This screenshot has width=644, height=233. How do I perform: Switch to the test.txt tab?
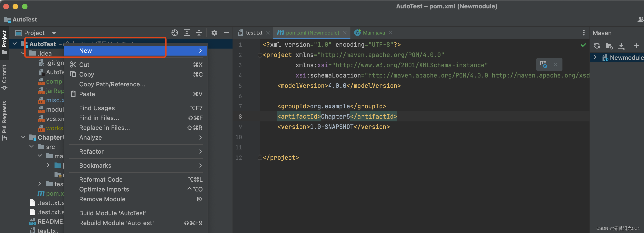[x=254, y=33]
